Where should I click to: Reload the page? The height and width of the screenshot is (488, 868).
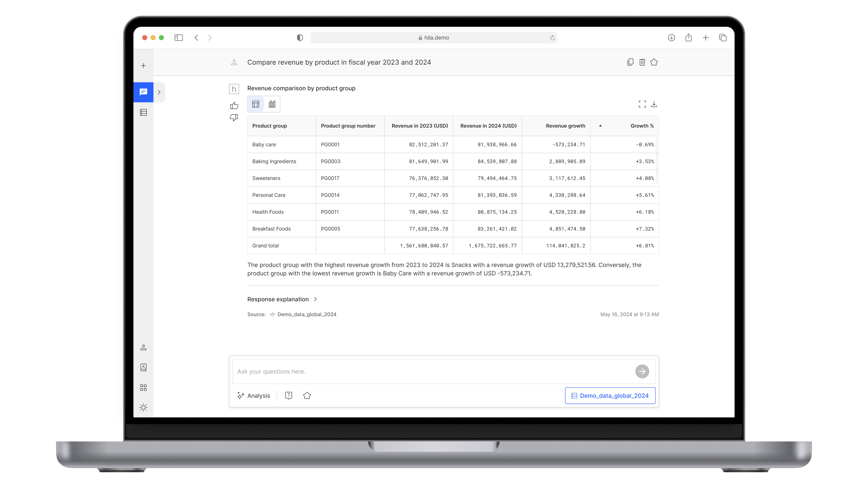pyautogui.click(x=552, y=38)
